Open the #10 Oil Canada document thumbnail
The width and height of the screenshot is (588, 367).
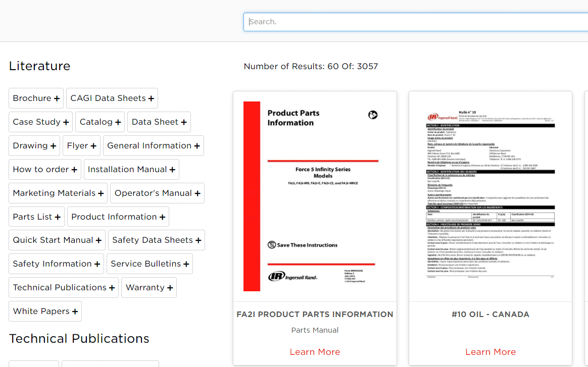[x=491, y=196]
